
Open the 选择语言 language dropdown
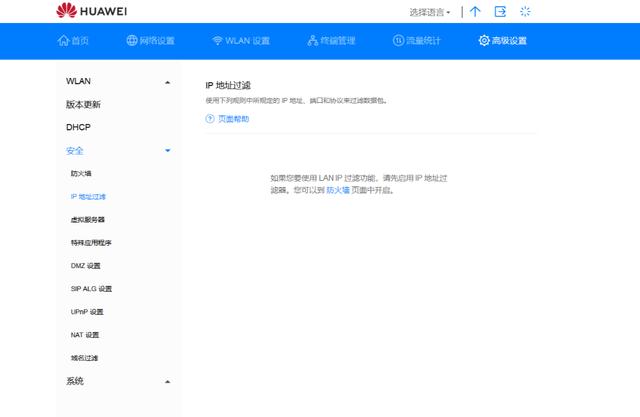pyautogui.click(x=430, y=12)
